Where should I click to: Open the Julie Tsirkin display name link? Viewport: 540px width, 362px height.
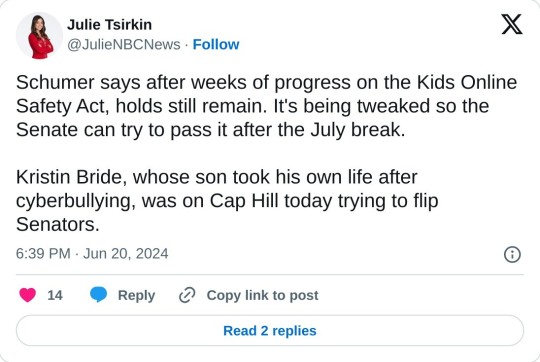pyautogui.click(x=109, y=24)
